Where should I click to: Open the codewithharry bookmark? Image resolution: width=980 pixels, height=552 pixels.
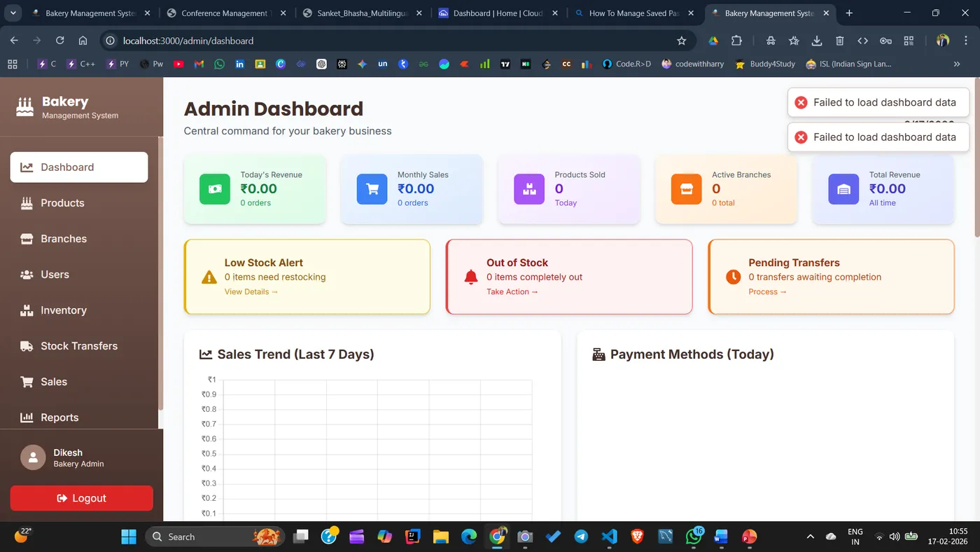point(692,64)
